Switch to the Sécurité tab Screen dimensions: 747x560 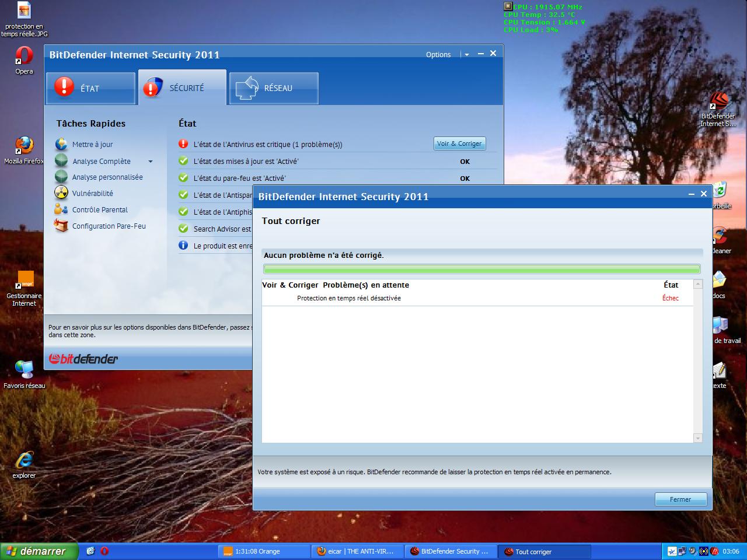click(x=182, y=87)
